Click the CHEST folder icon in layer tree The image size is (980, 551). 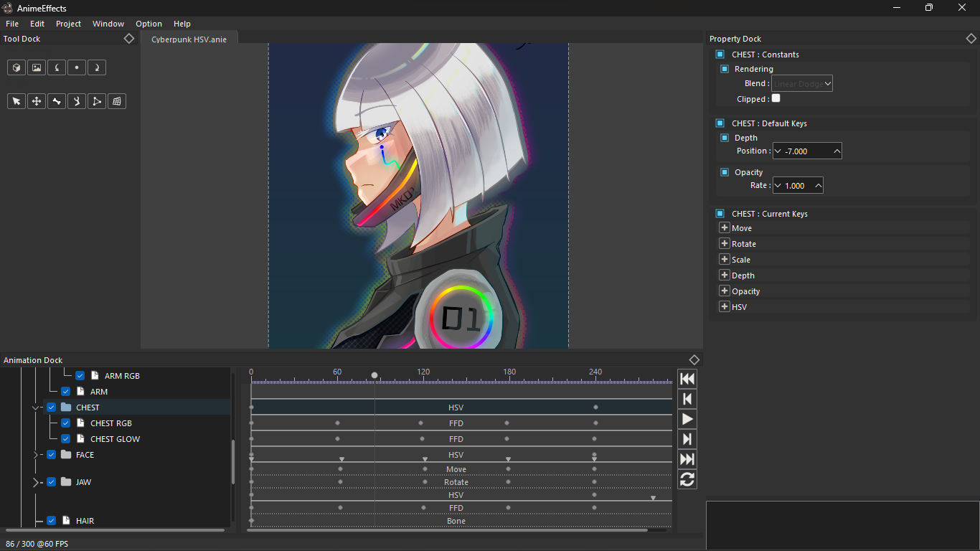click(66, 408)
